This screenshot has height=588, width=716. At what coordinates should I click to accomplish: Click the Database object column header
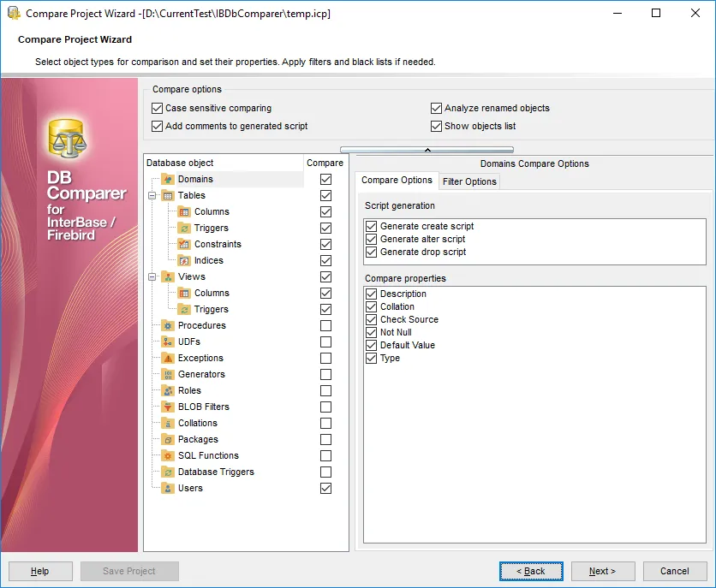pos(224,163)
